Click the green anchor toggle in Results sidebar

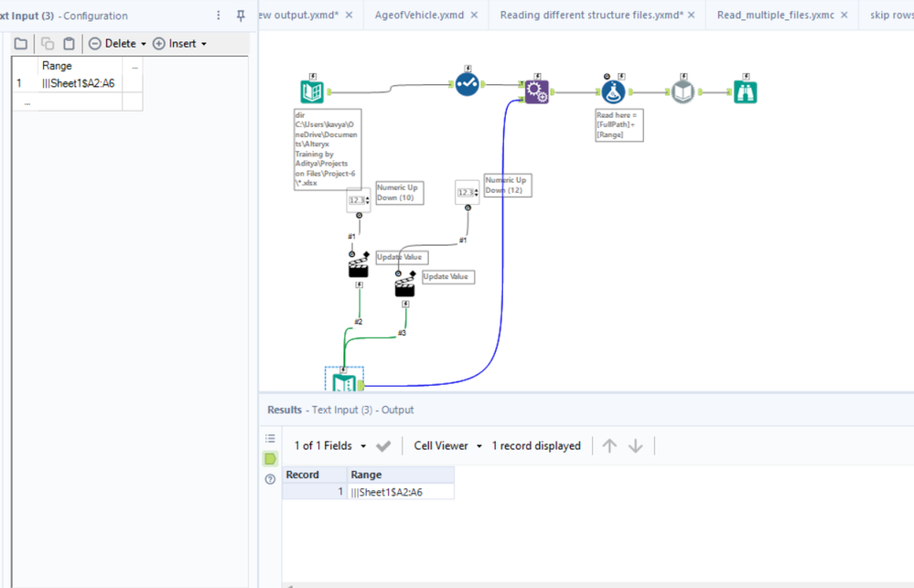point(269,458)
